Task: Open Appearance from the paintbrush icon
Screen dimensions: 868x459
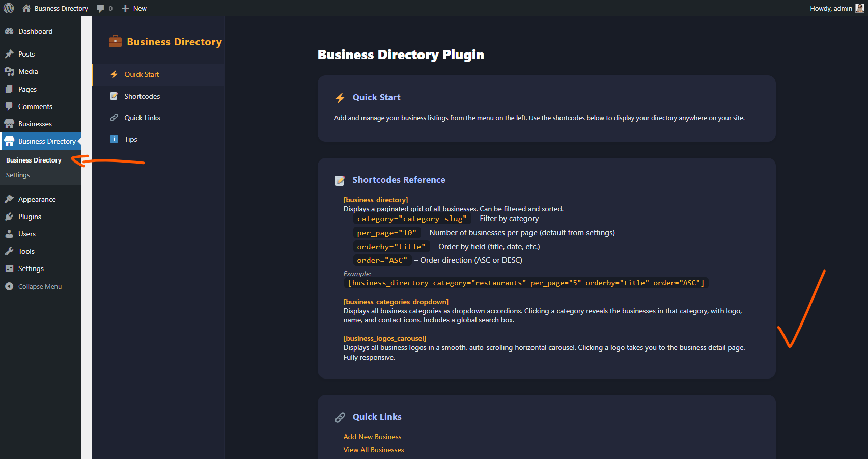Action: point(10,199)
